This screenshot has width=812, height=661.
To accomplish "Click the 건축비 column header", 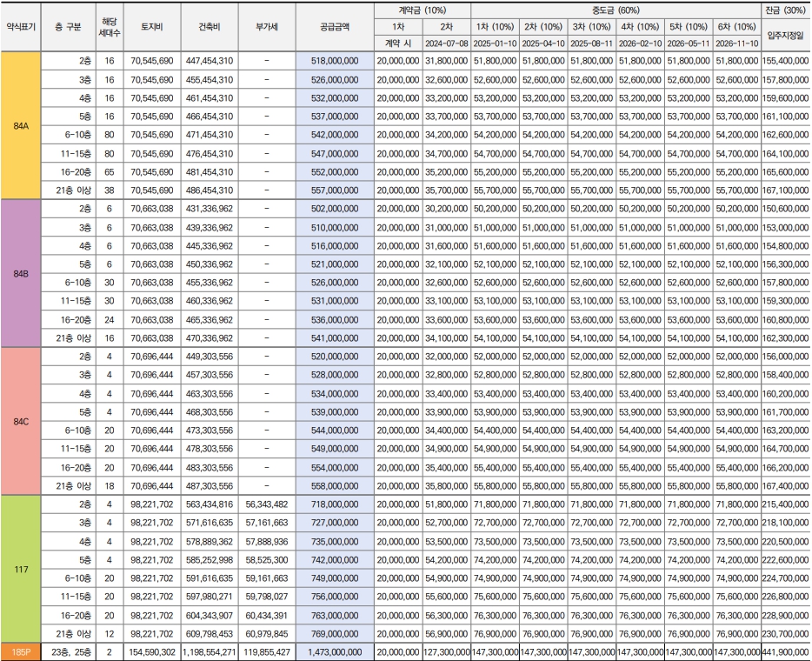I will (x=210, y=27).
